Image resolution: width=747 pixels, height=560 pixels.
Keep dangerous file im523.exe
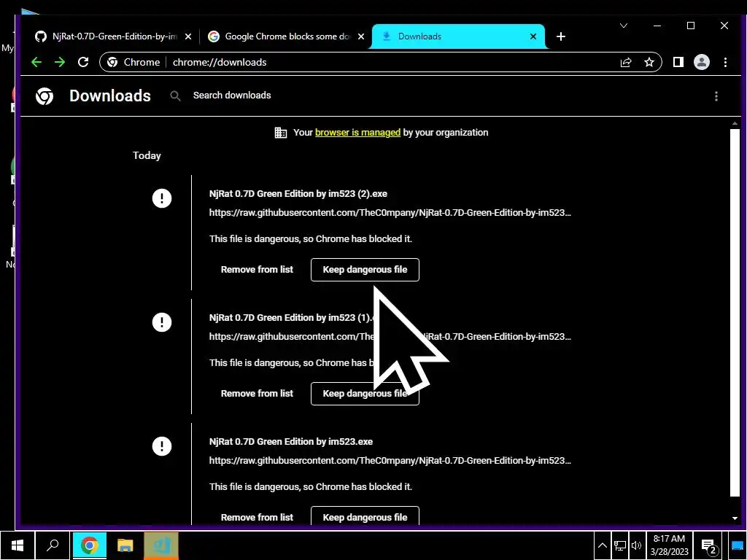tap(365, 517)
